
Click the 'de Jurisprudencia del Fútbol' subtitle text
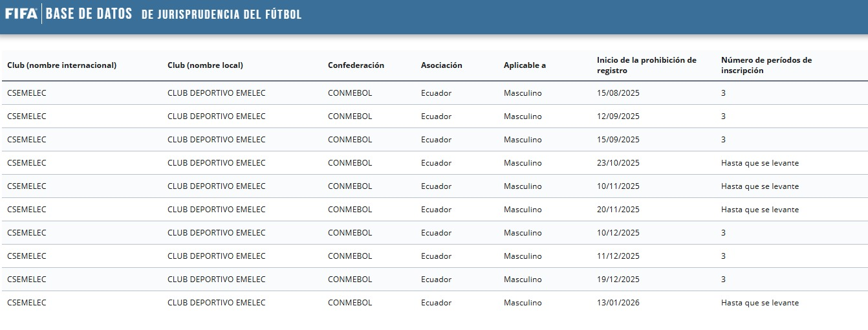click(x=221, y=14)
